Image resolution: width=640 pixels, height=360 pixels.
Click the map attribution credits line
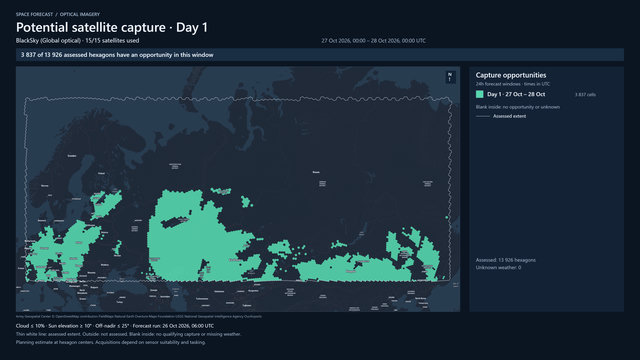pos(139,316)
